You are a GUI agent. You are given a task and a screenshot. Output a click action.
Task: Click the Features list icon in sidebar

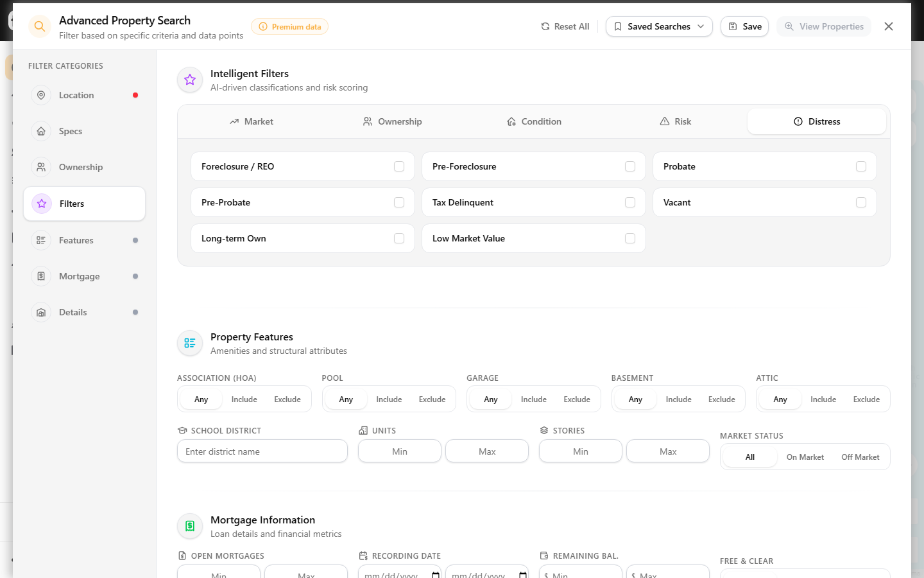point(41,240)
